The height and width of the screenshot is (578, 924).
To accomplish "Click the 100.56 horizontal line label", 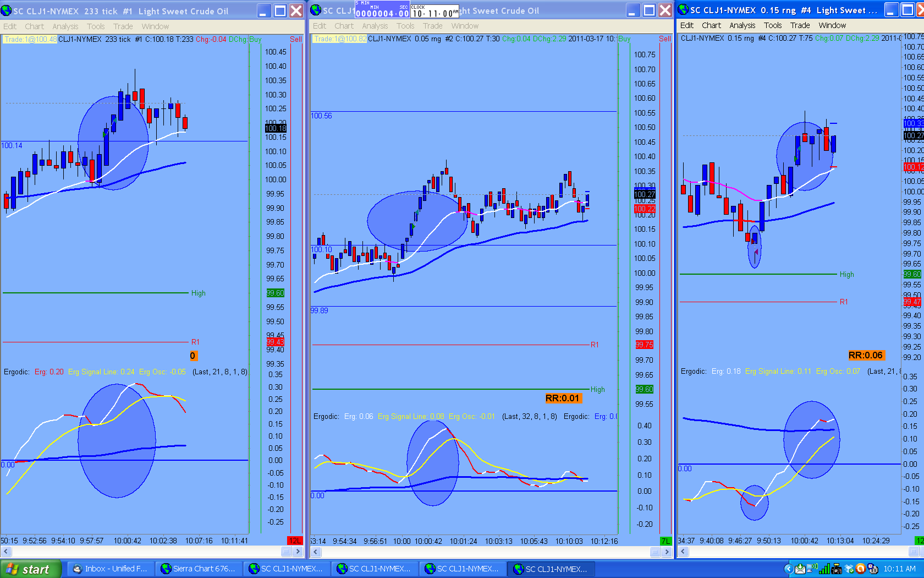I will pyautogui.click(x=321, y=116).
